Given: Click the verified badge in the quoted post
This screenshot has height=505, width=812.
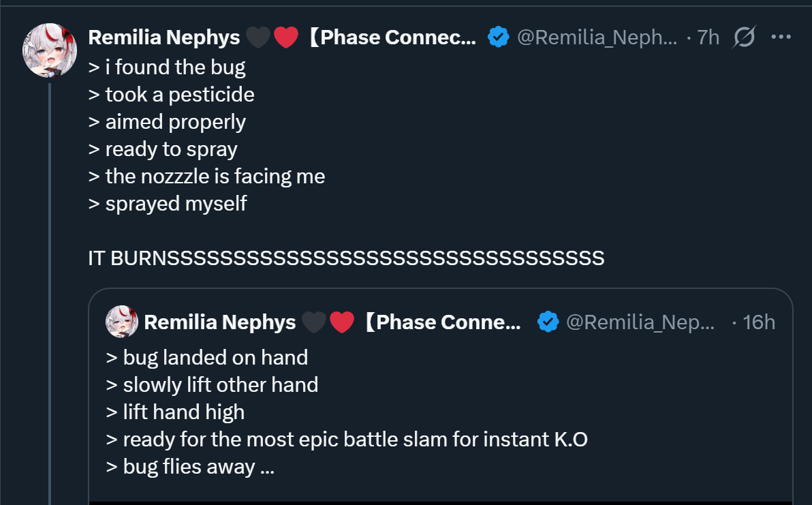Looking at the screenshot, I should tap(548, 322).
